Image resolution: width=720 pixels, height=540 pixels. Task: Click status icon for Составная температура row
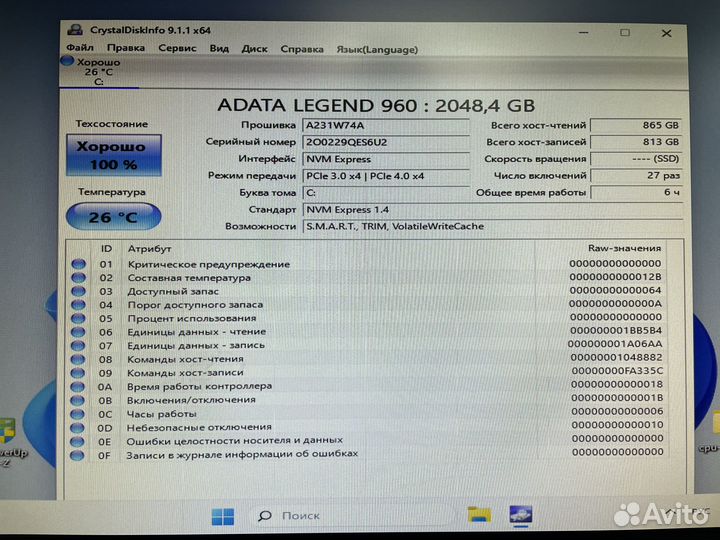79,277
